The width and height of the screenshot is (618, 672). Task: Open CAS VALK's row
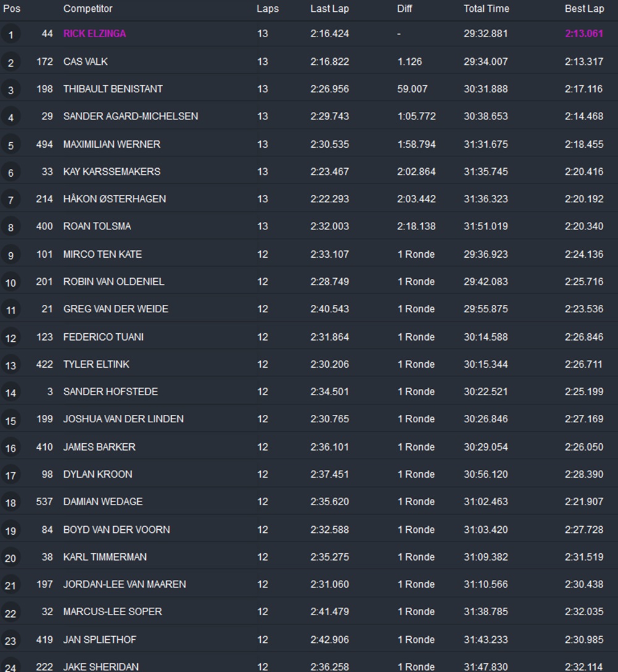(85, 61)
